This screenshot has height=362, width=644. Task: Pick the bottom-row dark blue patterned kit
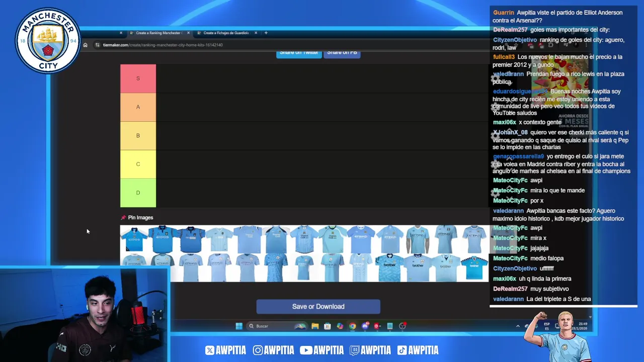click(275, 267)
